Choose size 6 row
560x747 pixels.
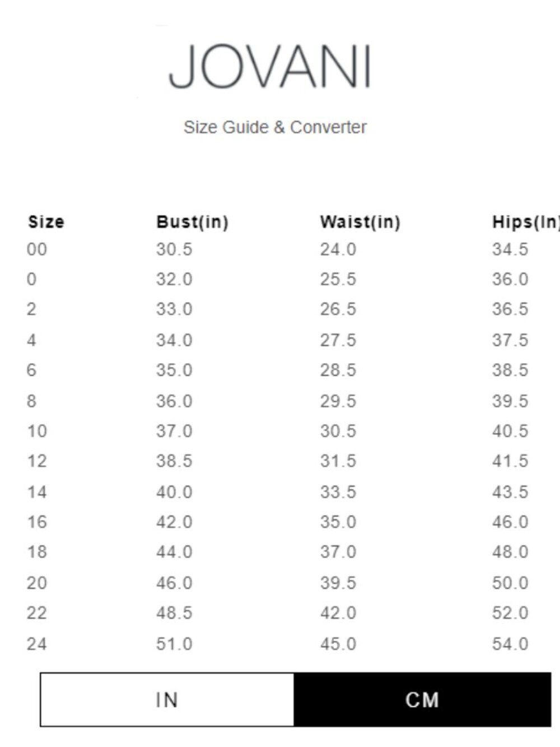tap(280, 370)
